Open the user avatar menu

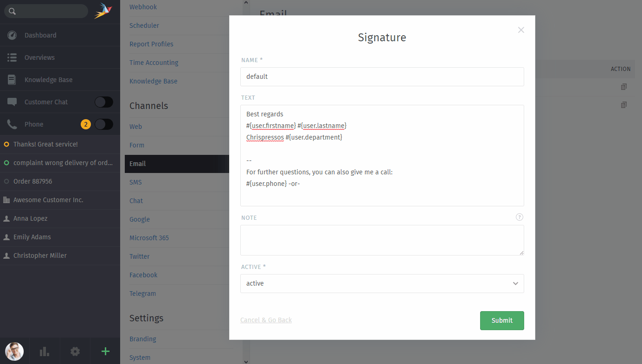pyautogui.click(x=14, y=351)
